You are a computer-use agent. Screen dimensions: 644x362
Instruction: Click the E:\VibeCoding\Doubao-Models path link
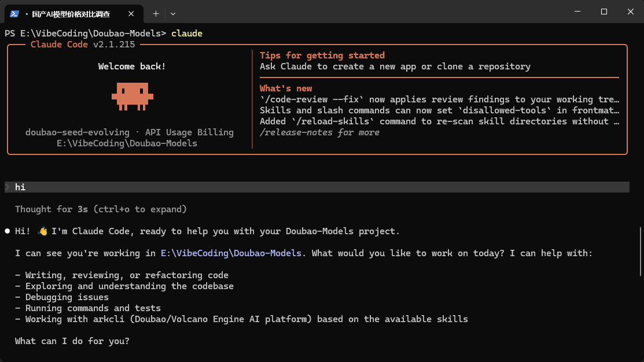(231, 253)
